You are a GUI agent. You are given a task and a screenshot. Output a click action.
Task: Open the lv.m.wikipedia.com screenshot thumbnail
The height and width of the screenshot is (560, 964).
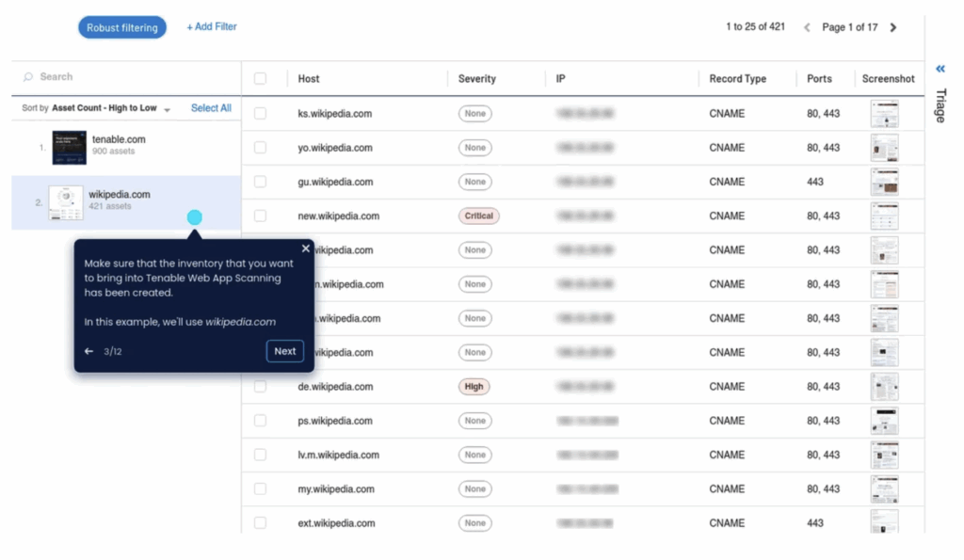[x=885, y=455]
